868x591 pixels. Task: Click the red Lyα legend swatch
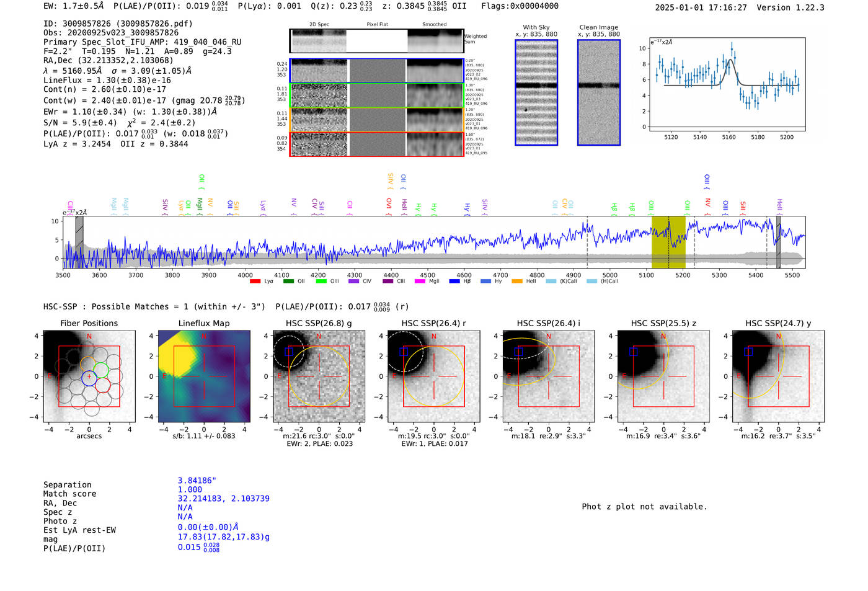click(x=255, y=282)
